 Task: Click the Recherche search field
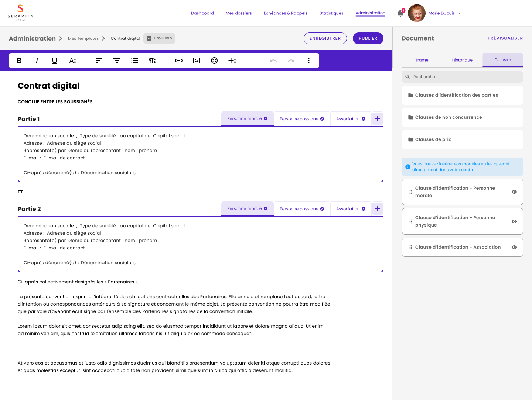pyautogui.click(x=462, y=77)
